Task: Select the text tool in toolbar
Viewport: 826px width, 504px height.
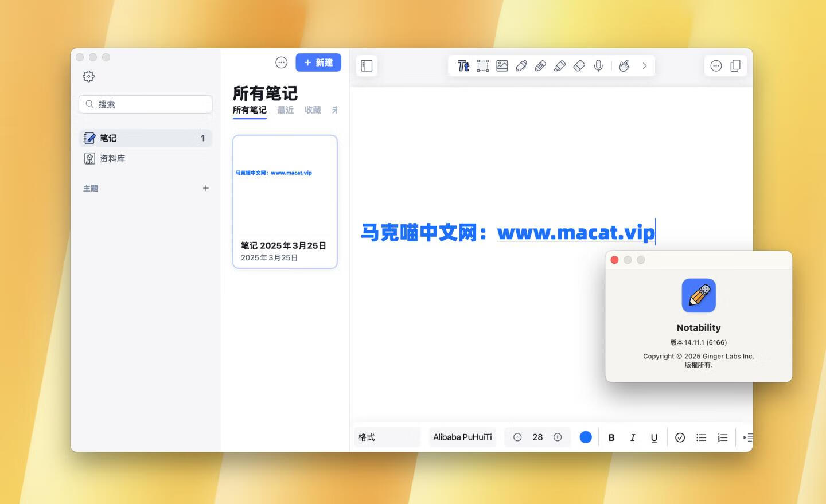Action: [x=463, y=66]
